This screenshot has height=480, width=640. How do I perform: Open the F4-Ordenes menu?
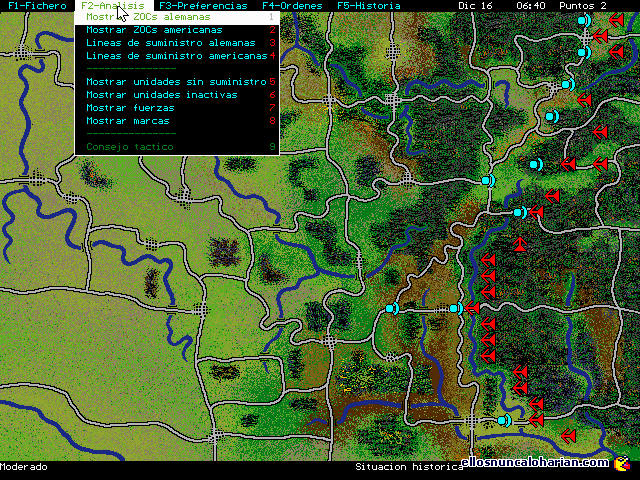(x=292, y=6)
